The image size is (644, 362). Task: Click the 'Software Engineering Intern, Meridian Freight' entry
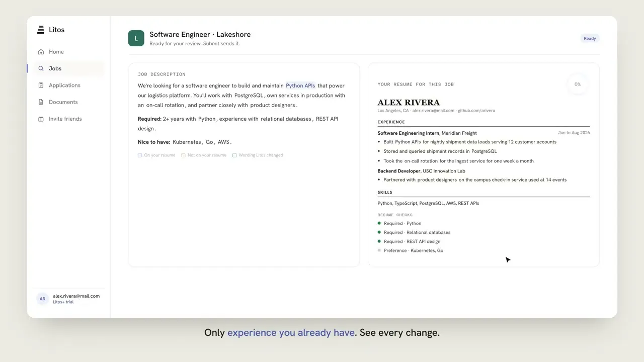pyautogui.click(x=427, y=133)
